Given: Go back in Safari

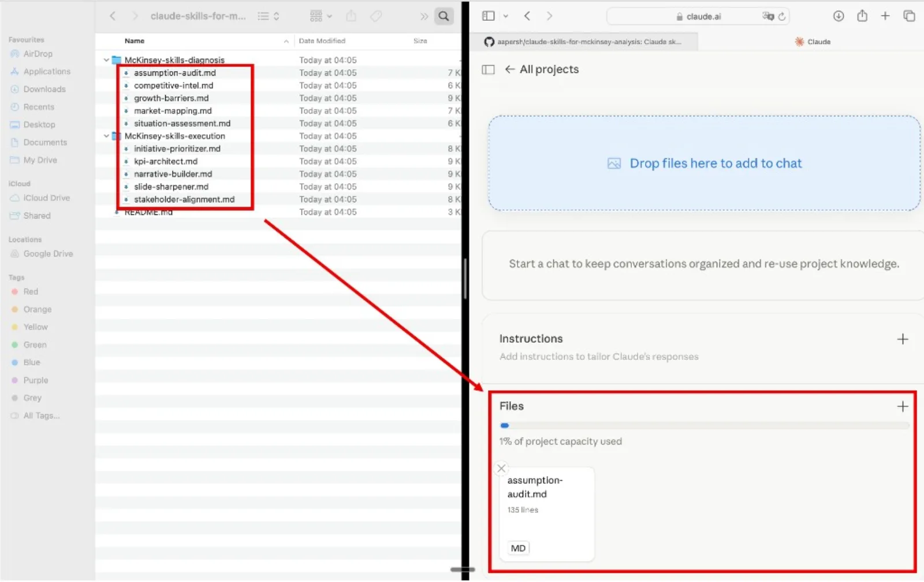Looking at the screenshot, I should [x=527, y=16].
